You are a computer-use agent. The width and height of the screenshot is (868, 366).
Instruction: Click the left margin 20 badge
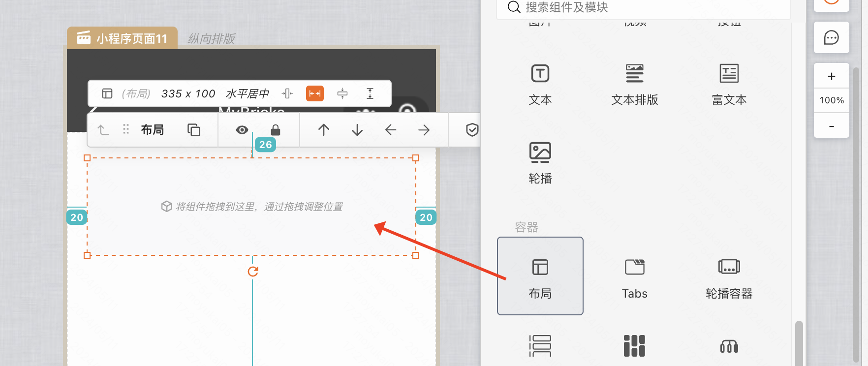tap(77, 217)
